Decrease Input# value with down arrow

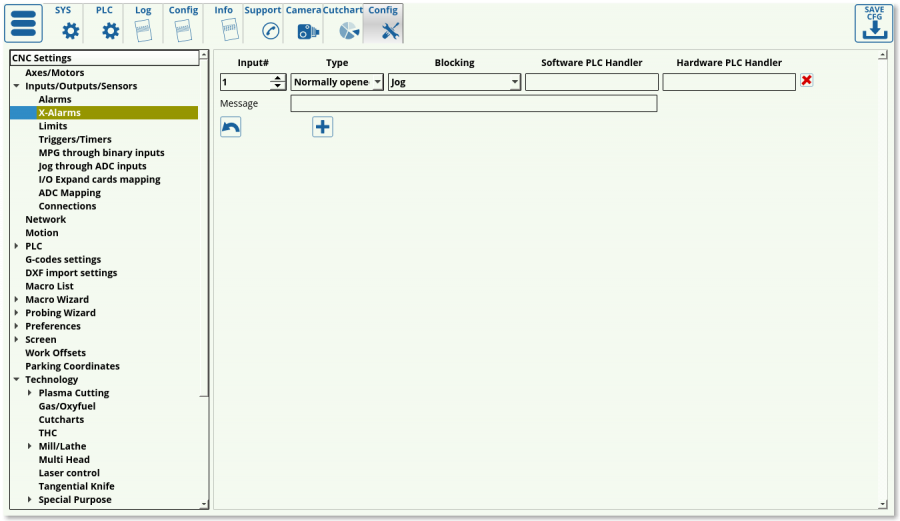(x=278, y=86)
